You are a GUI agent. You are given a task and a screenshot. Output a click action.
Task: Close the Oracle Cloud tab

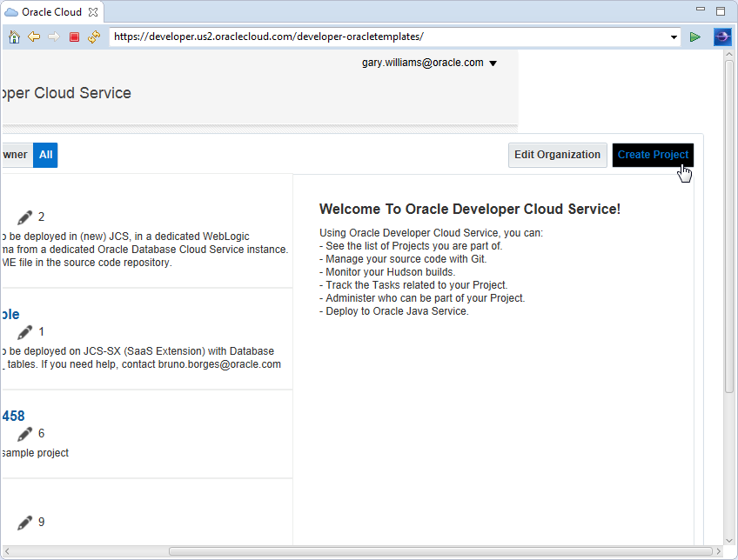pyautogui.click(x=92, y=12)
